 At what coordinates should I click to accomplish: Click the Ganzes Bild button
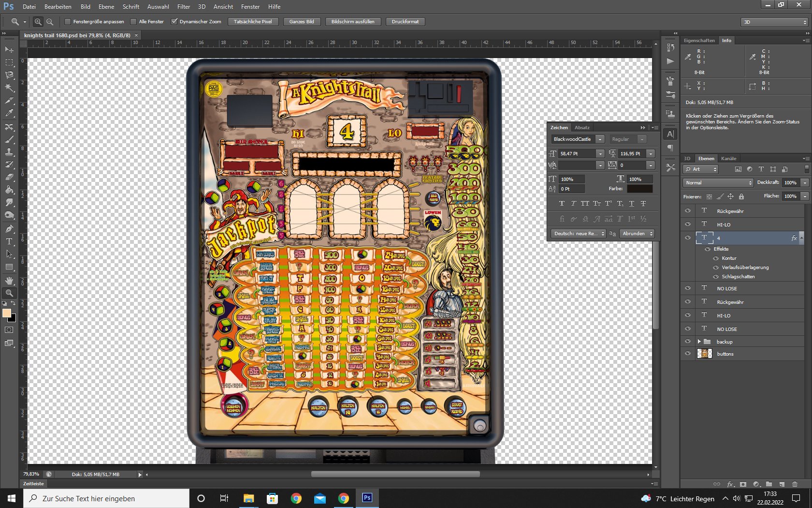coord(302,22)
